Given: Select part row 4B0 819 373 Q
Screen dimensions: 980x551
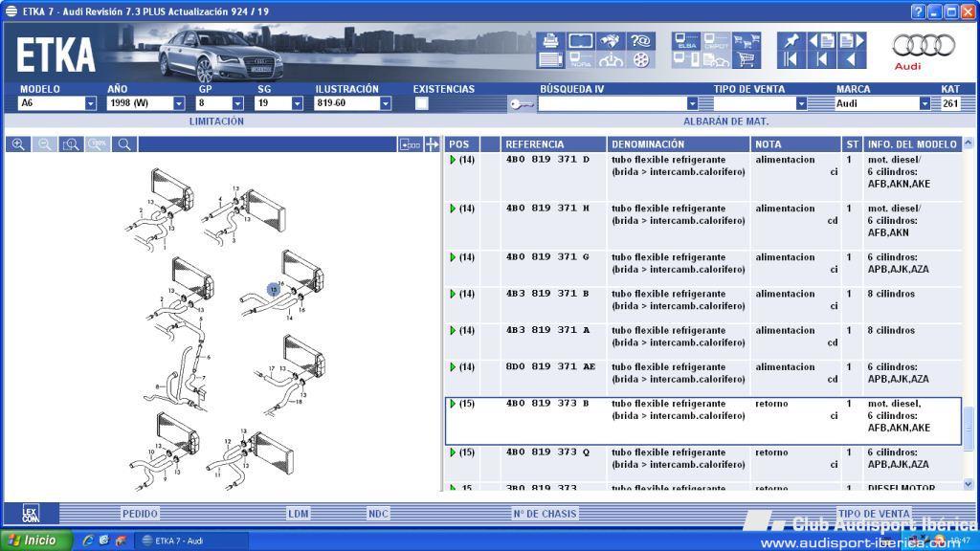Looking at the screenshot, I should [x=703, y=464].
